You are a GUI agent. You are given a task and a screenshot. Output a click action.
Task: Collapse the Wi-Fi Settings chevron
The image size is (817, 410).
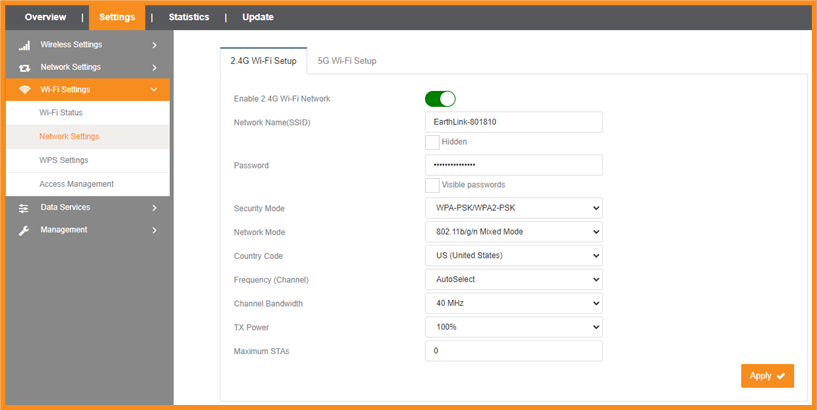154,90
